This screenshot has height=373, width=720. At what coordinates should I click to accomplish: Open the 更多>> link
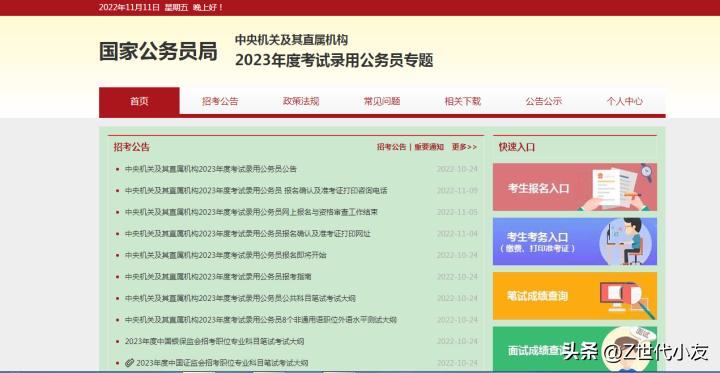(464, 147)
